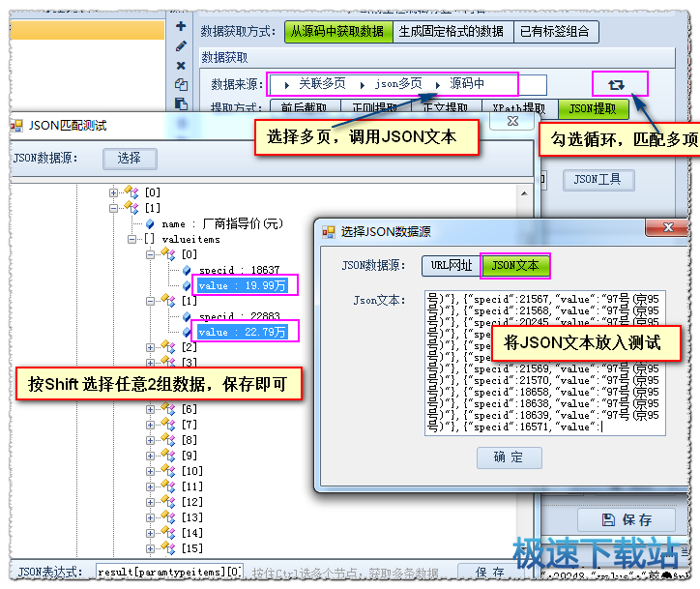Click the add (plus) icon in sidebar

[181, 26]
